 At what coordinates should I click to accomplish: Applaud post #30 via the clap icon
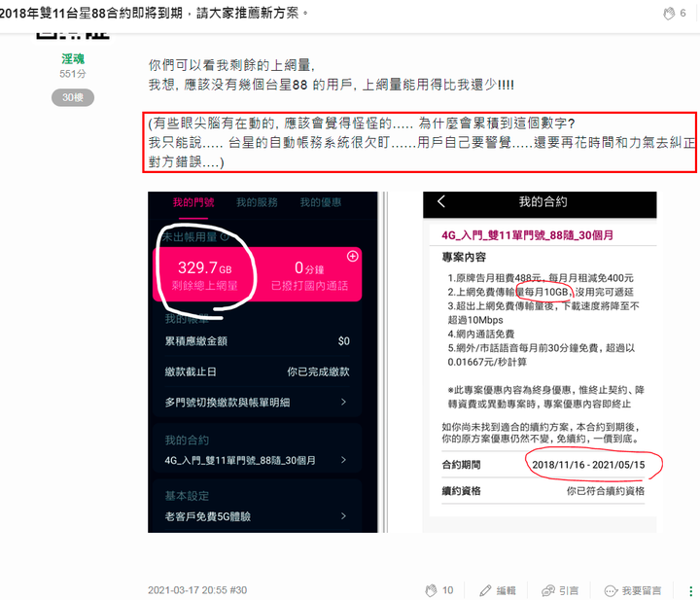pos(432,590)
